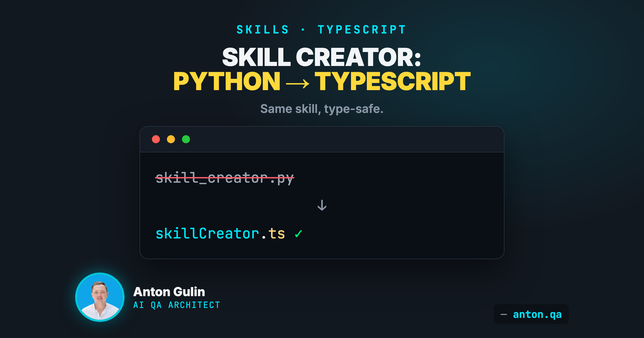The width and height of the screenshot is (644, 338).
Task: Click the AI QA ARCHITECT subtitle
Action: pyautogui.click(x=177, y=305)
